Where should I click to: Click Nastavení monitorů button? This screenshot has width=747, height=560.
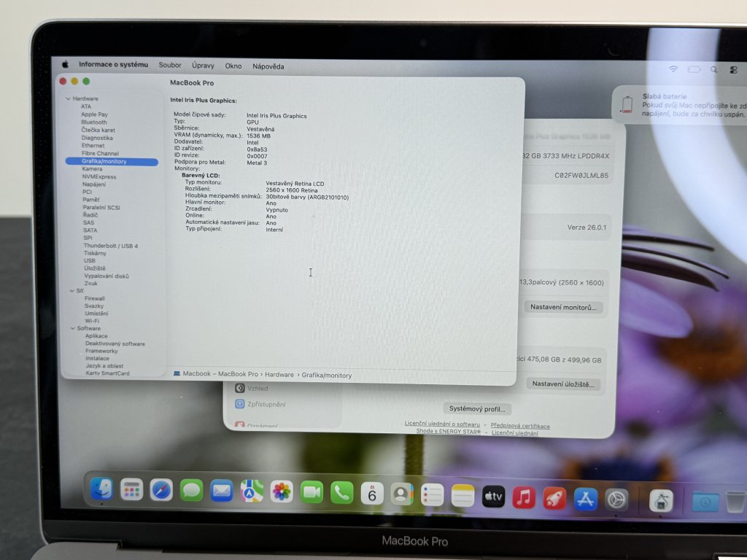pos(563,307)
